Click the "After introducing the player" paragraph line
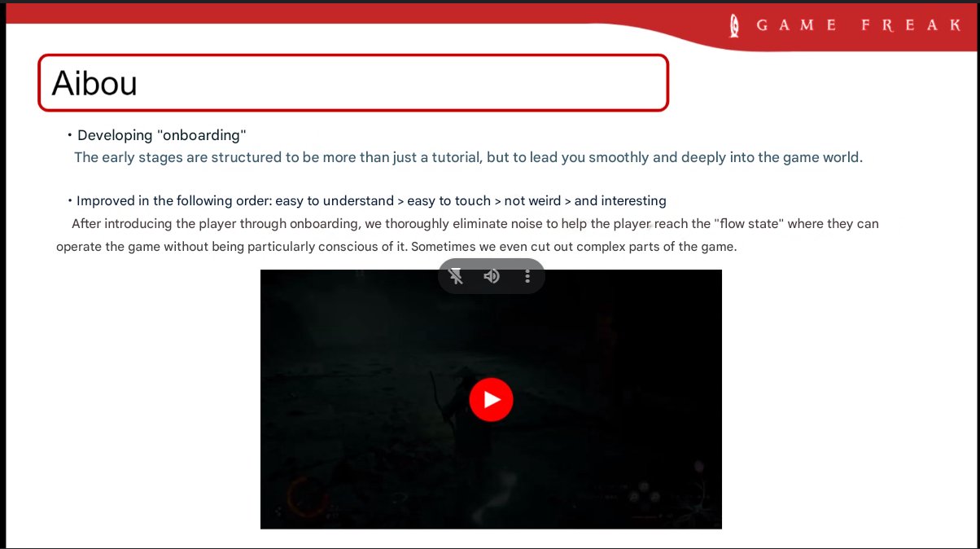This screenshot has width=980, height=549. (475, 223)
